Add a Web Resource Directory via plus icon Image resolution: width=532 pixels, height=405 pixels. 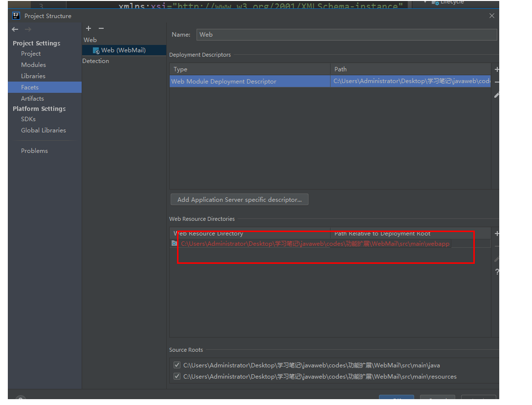[497, 234]
